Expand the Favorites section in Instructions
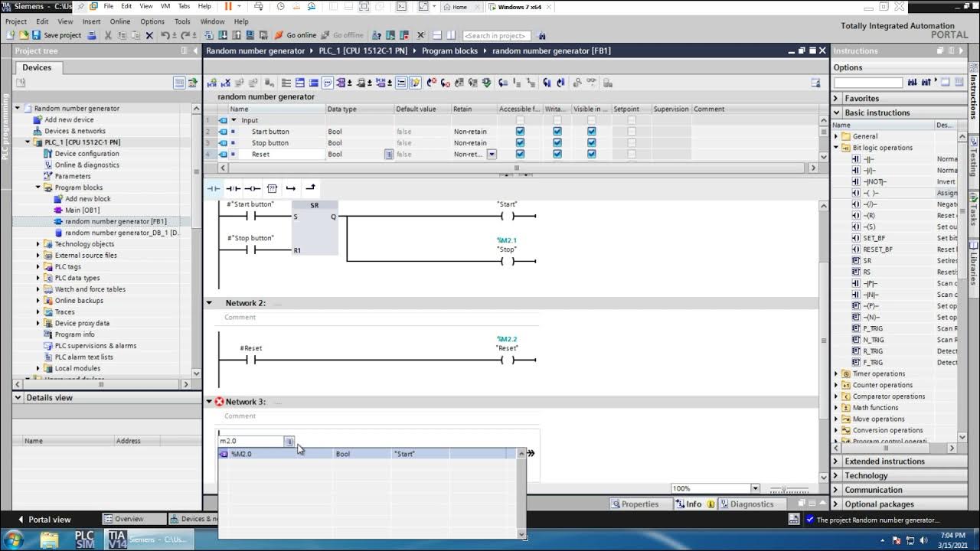The width and height of the screenshot is (980, 551). tap(837, 99)
